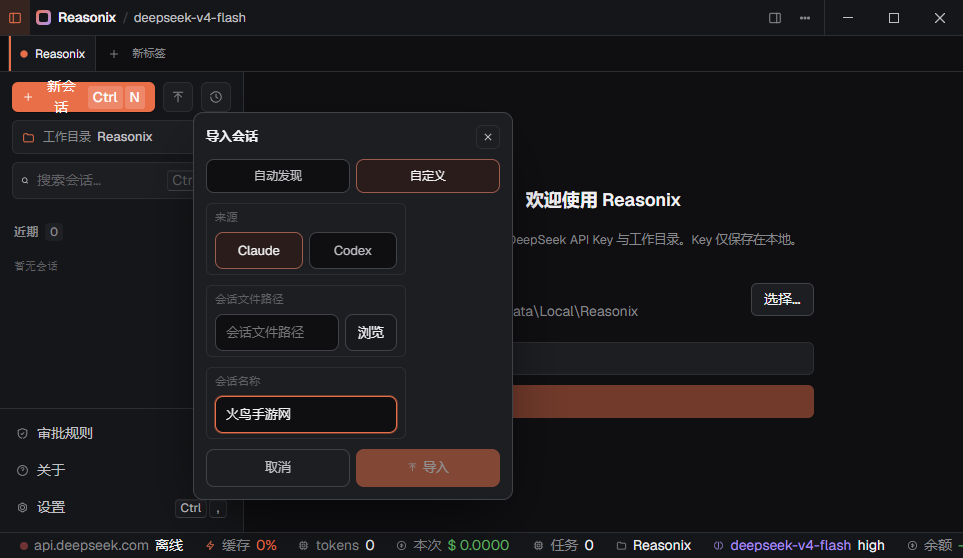Toggle the sidebar panel icon in title bar
Image resolution: width=963 pixels, height=558 pixels.
(15, 18)
